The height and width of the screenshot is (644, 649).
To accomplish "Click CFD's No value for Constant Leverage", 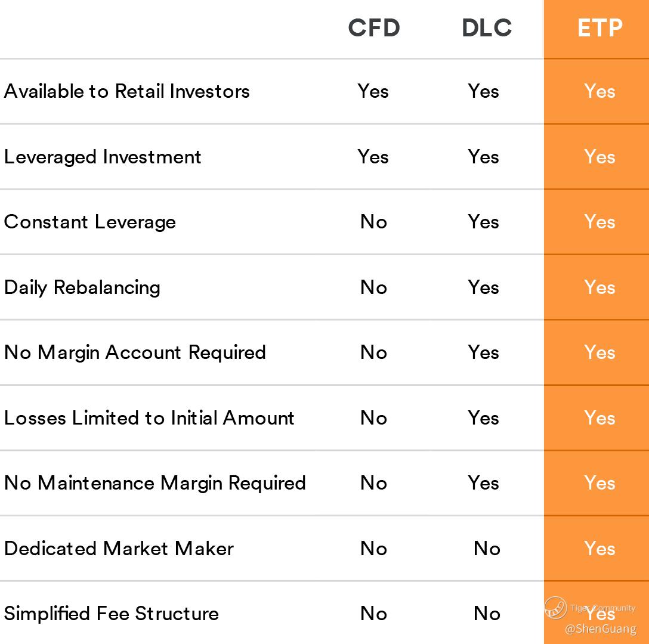I will click(374, 222).
